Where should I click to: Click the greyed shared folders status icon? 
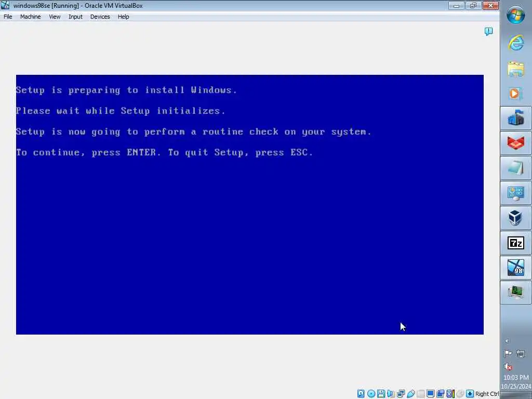click(421, 394)
